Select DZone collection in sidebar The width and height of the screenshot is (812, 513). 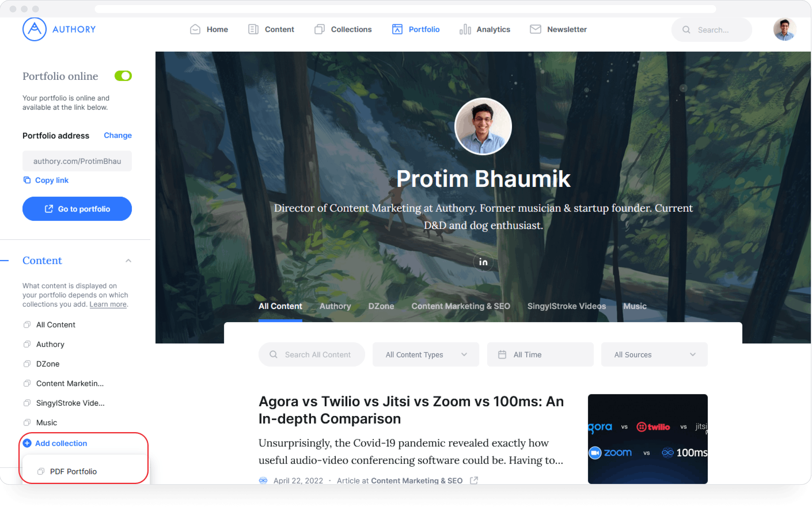[48, 364]
